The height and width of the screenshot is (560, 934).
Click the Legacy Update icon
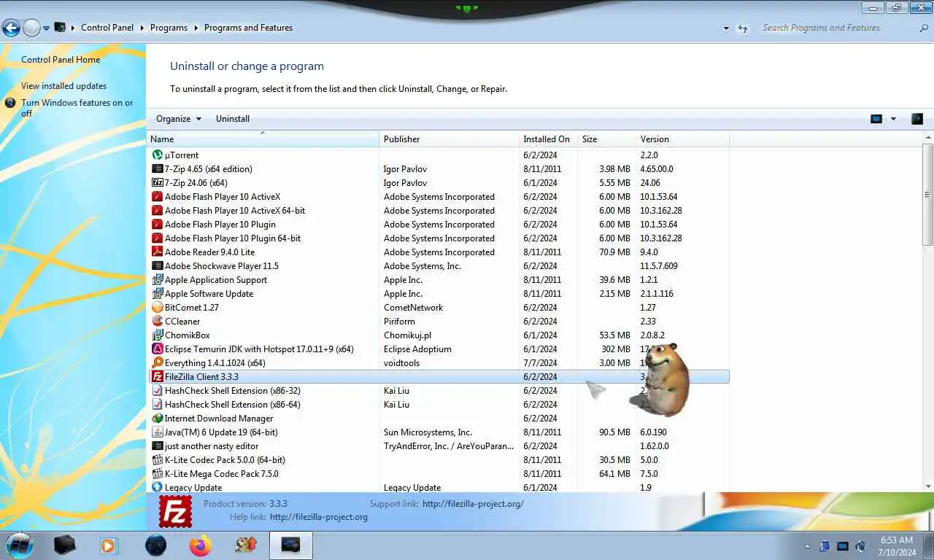157,487
